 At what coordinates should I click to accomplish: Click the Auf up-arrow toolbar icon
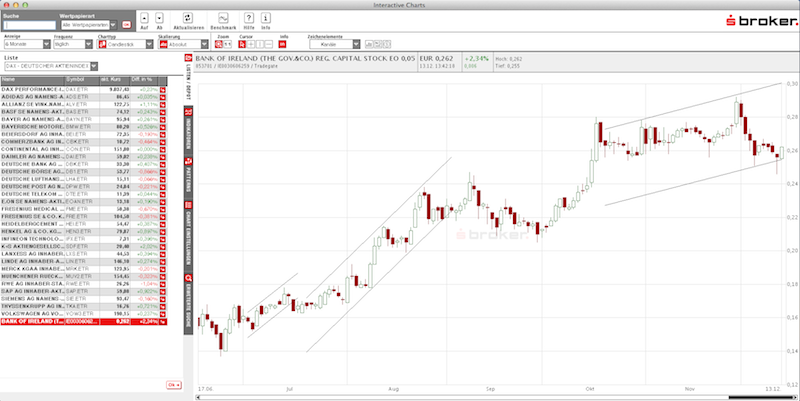(144, 18)
